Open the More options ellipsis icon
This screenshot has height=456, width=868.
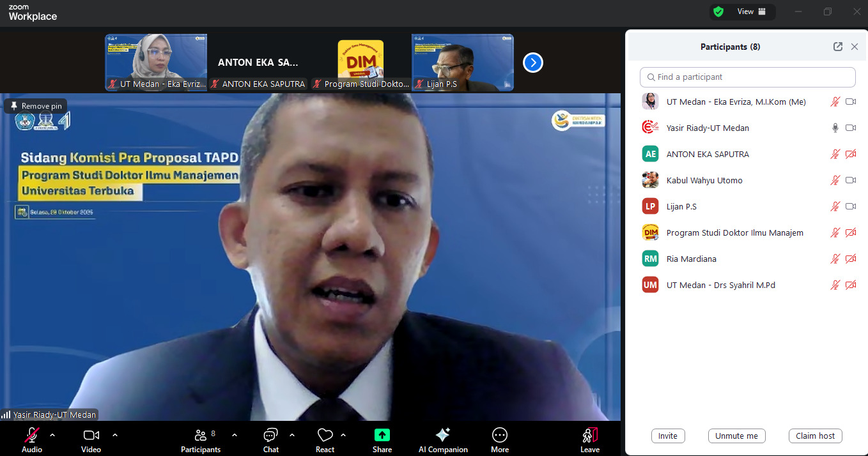(499, 436)
